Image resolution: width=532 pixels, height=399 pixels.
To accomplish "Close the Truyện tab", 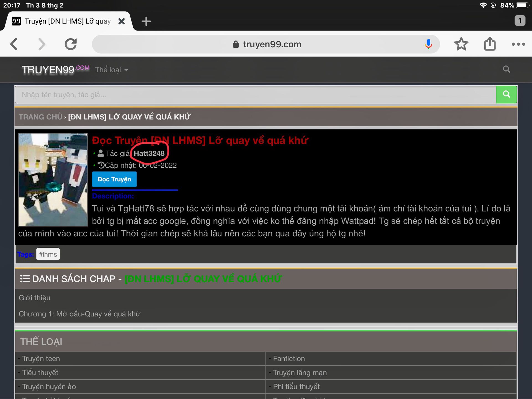I will coord(121,21).
